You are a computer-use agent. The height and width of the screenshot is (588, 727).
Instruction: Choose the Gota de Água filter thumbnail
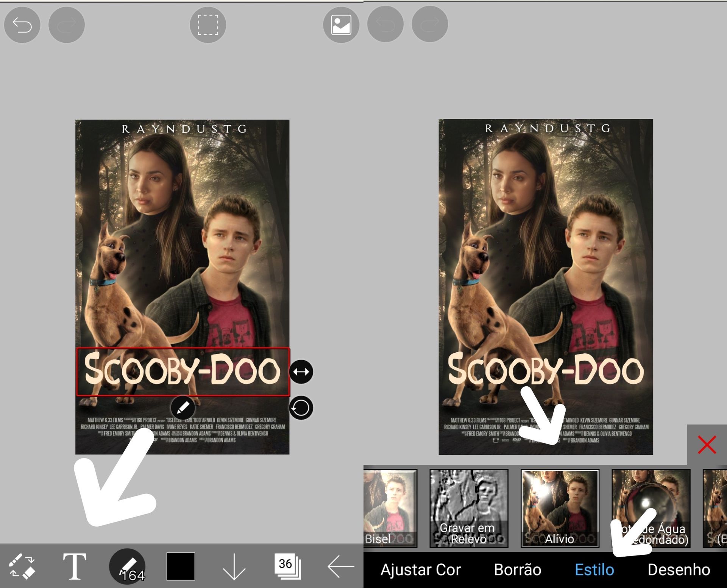coord(651,508)
